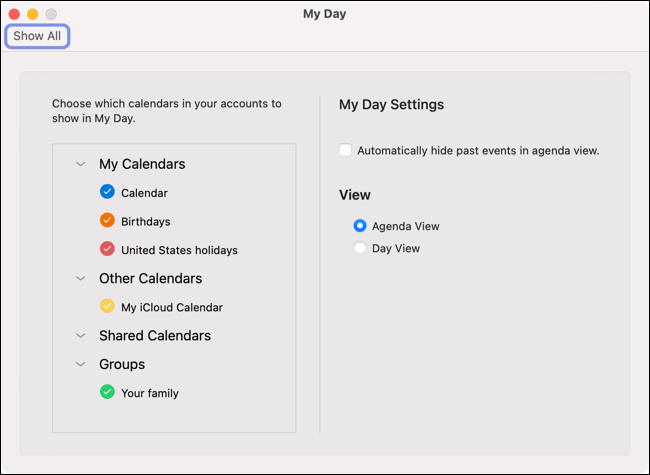Expand the Shared Calendars chevron

[80, 336]
